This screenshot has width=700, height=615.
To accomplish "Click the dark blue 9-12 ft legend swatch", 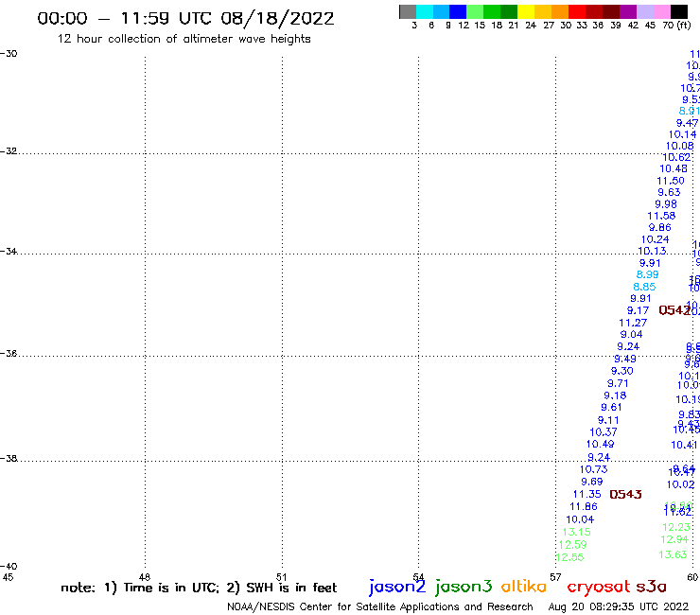I will [458, 11].
